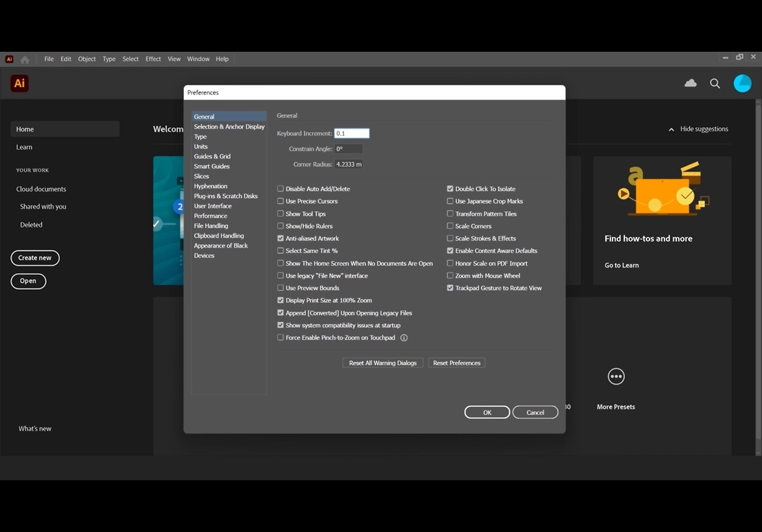Open the Object menu
The height and width of the screenshot is (532, 762).
tap(87, 59)
